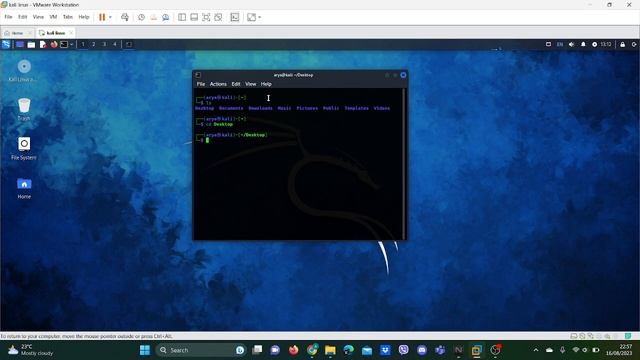The width and height of the screenshot is (640, 360).
Task: Open the dropdown arrow next to pause
Action: [x=110, y=17]
